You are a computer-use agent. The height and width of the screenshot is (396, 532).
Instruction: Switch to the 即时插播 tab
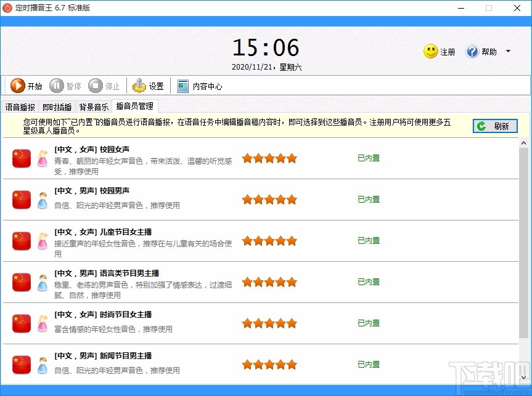(x=56, y=106)
